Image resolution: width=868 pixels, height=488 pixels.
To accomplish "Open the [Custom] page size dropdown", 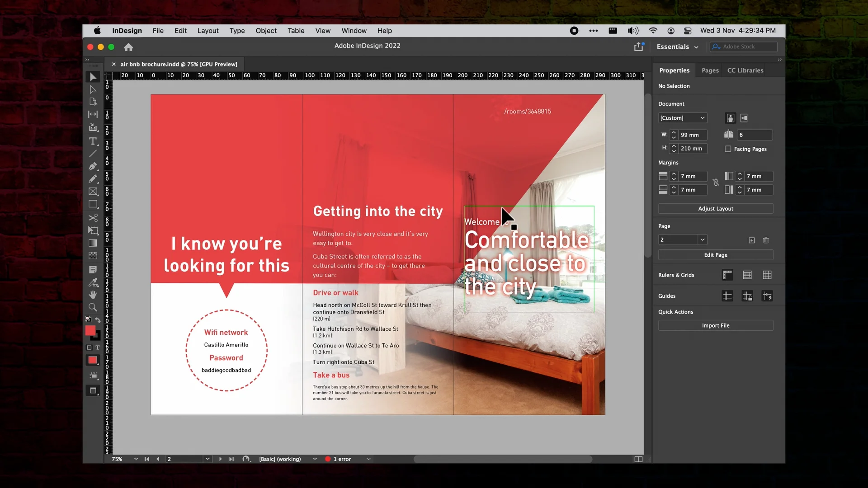I will click(x=683, y=118).
